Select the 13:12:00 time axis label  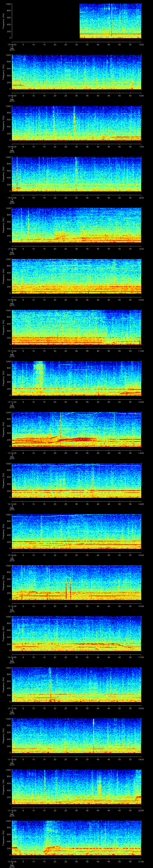pyautogui.click(x=12, y=453)
